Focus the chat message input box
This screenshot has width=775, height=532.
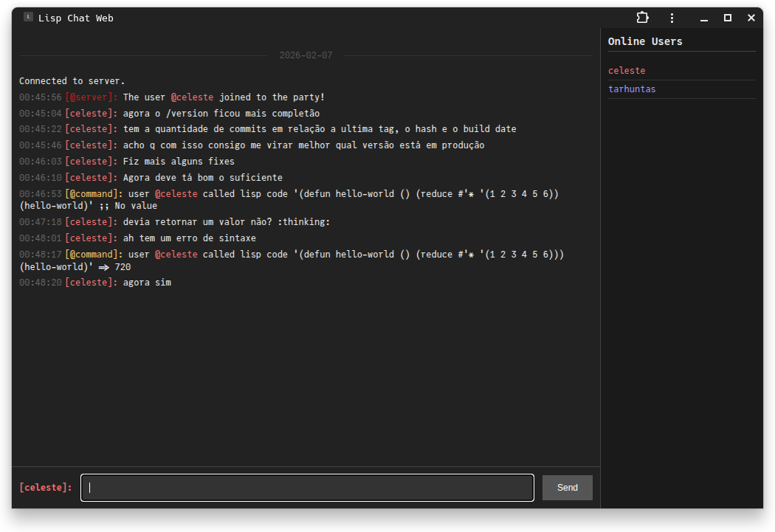[307, 488]
